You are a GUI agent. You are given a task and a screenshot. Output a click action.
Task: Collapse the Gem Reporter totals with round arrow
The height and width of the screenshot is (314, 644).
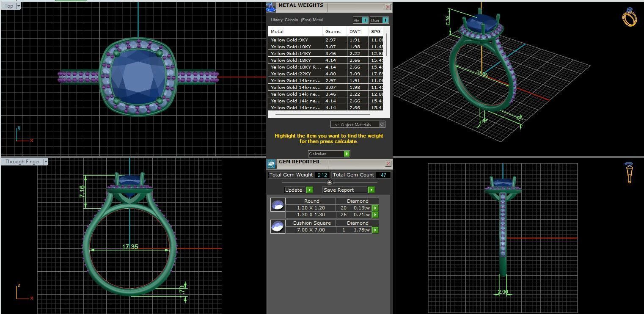330,182
